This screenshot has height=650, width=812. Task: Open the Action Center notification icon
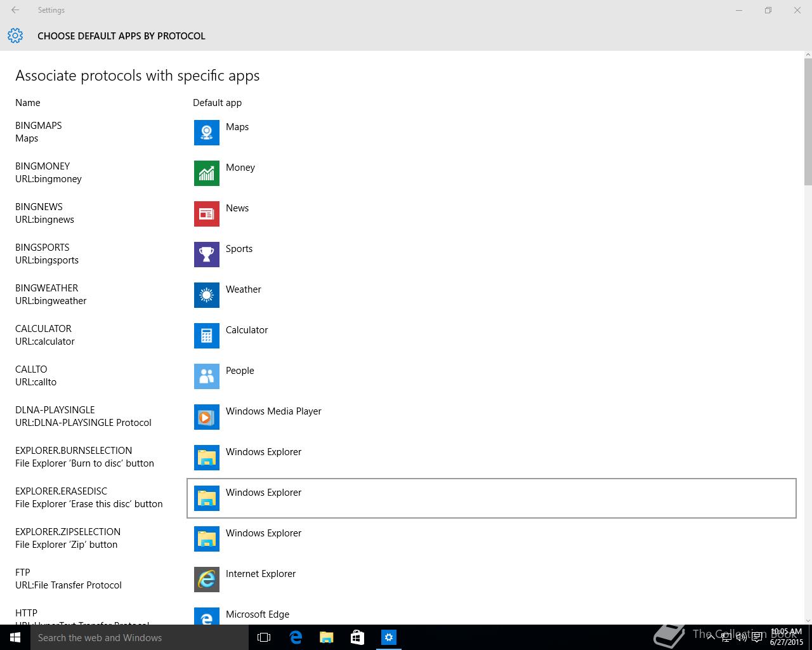point(757,637)
